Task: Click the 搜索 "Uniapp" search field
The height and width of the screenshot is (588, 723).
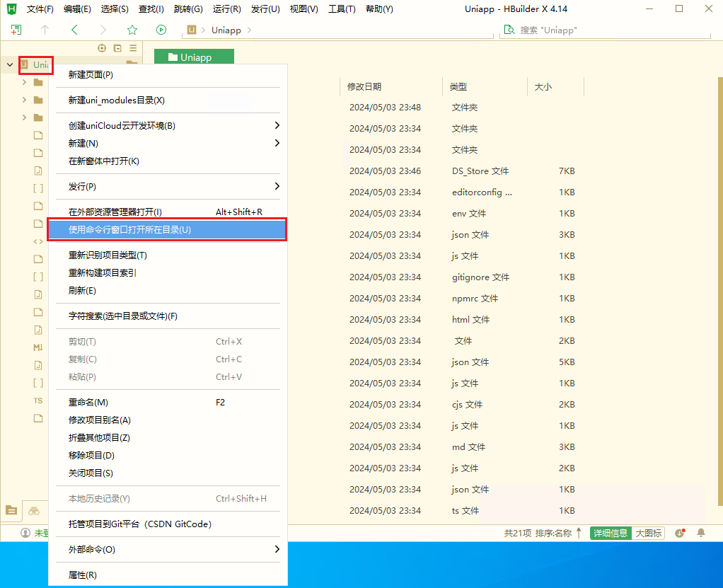Action: [608, 30]
